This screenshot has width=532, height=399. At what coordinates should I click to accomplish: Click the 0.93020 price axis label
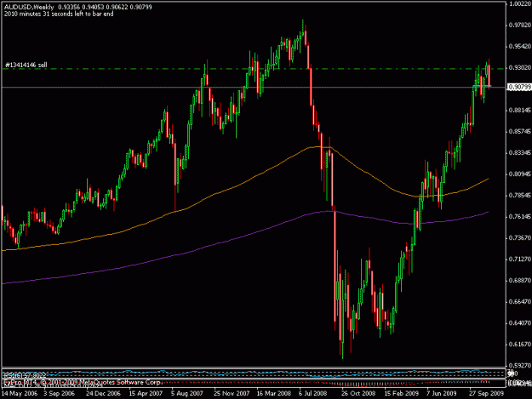click(519, 68)
